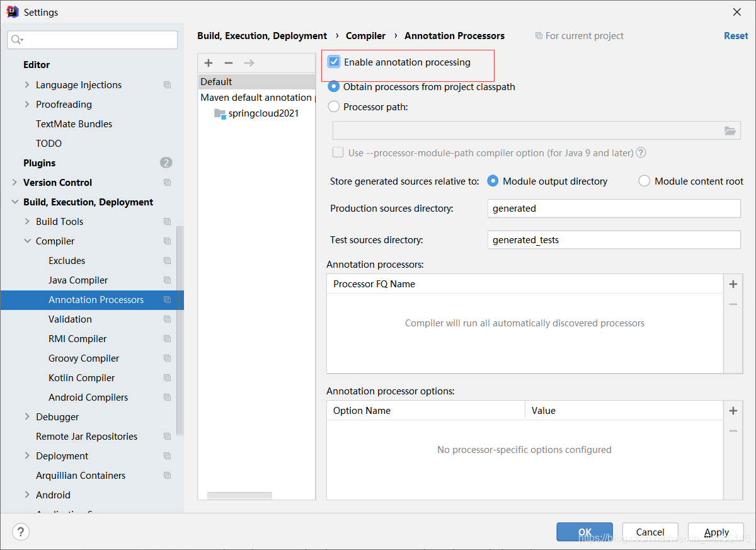Viewport: 756px width, 550px height.
Task: Click the Cancel button
Action: 650,532
